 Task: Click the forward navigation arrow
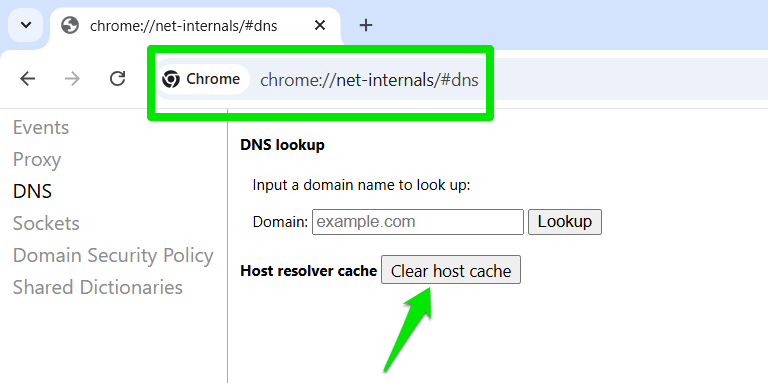72,78
